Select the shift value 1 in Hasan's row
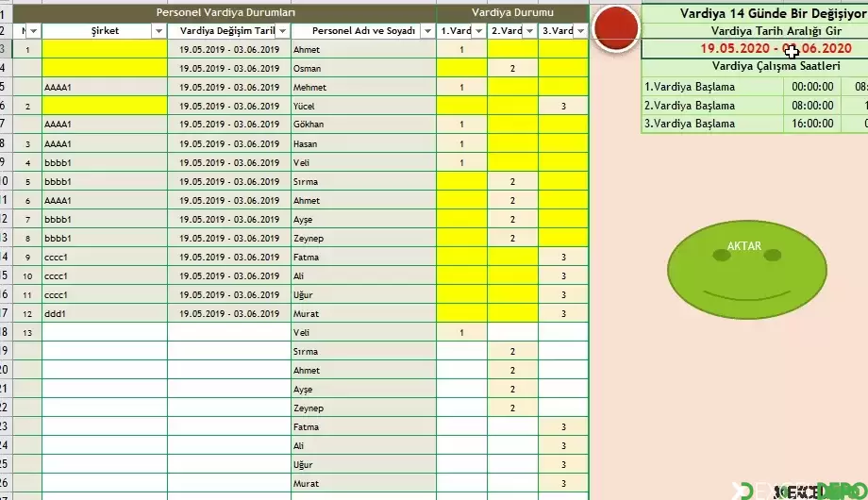The width and height of the screenshot is (868, 500). [x=461, y=144]
